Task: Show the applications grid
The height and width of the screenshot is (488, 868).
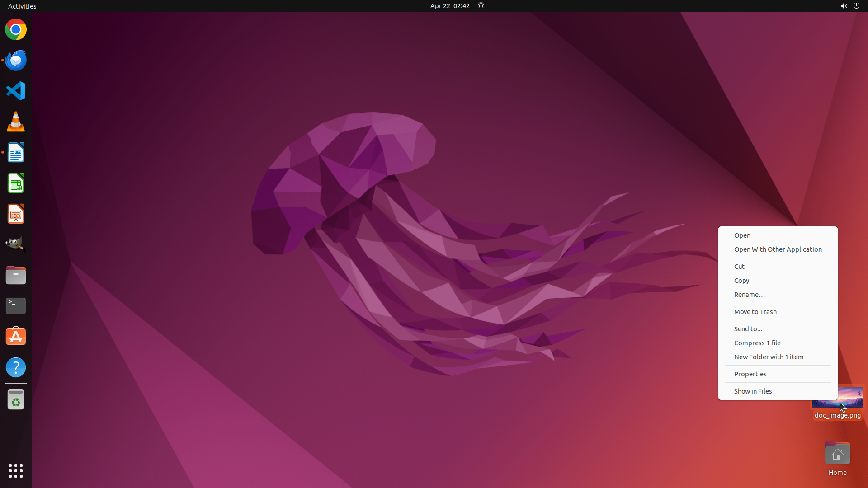Action: 16,471
